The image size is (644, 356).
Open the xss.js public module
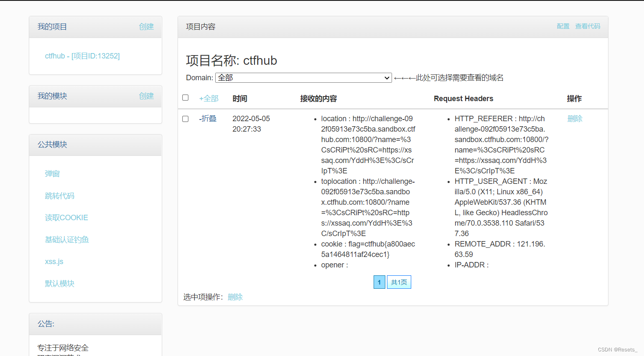(54, 262)
